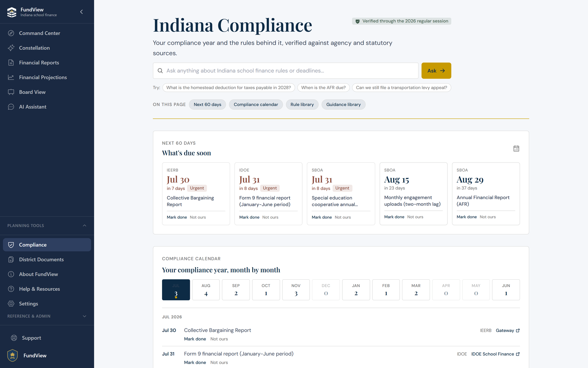
Task: Select the NOV month with 3 items
Action: click(x=296, y=290)
